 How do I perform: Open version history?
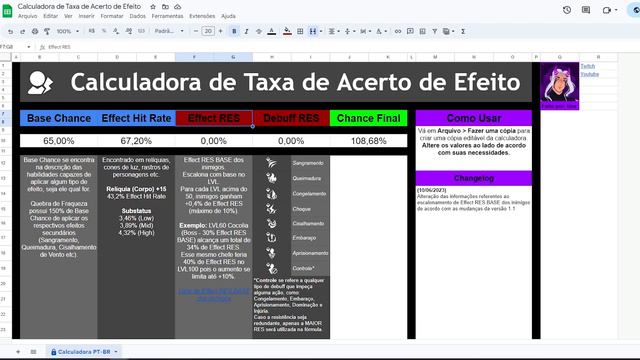point(567,10)
